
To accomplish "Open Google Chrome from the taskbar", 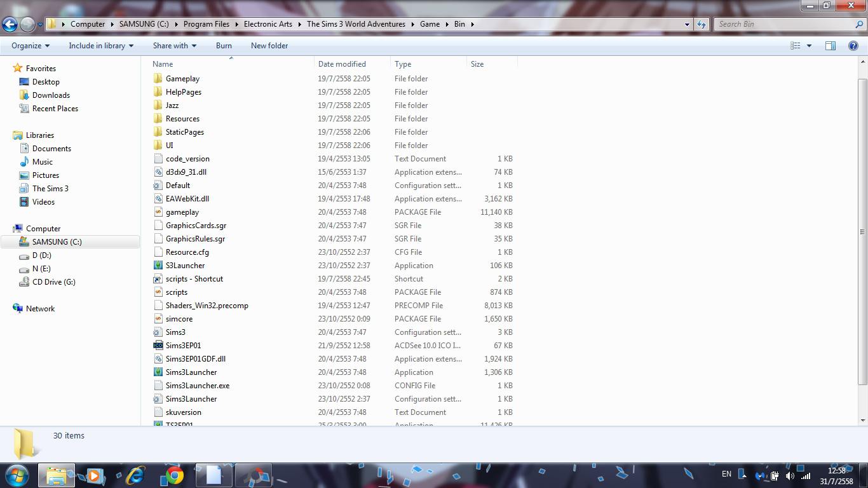I will pyautogui.click(x=174, y=475).
